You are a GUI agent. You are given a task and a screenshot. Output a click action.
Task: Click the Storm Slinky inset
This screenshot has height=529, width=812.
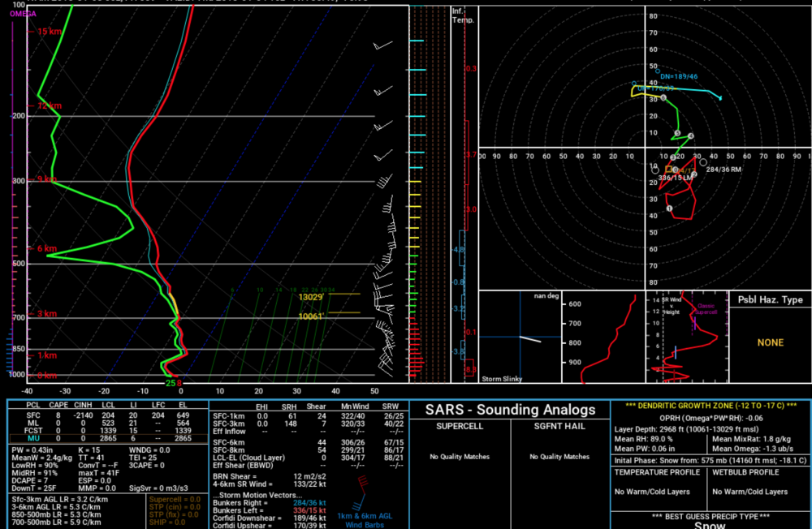click(520, 338)
